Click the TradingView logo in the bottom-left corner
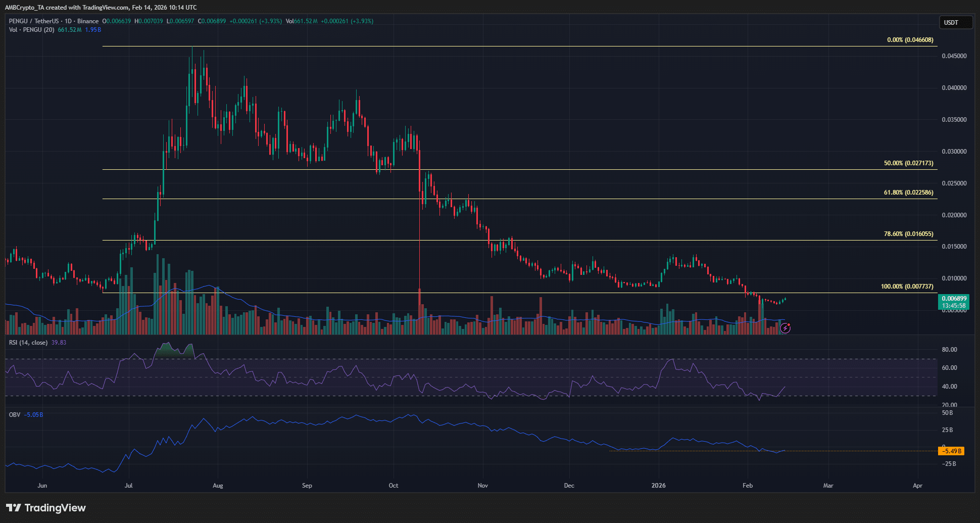Image resolution: width=980 pixels, height=523 pixels. [x=45, y=507]
